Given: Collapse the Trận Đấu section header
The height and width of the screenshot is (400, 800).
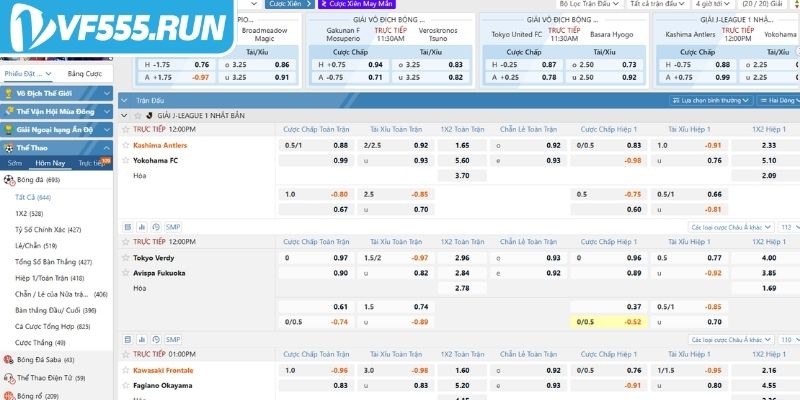Looking at the screenshot, I should (x=125, y=101).
